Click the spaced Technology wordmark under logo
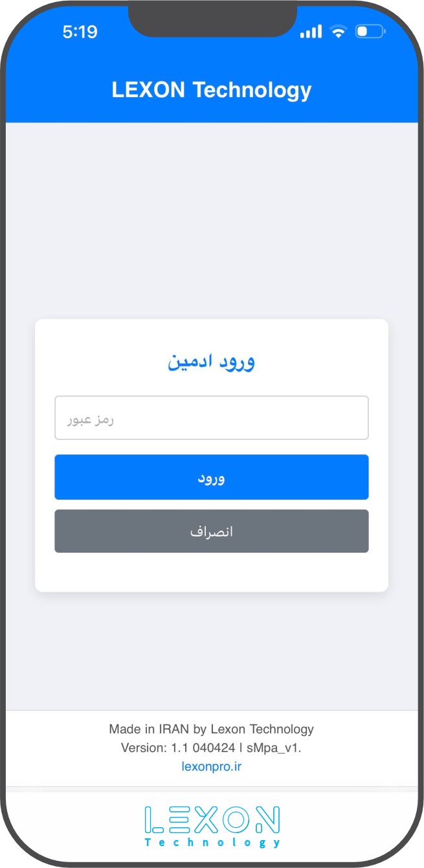424x868 pixels. (x=212, y=843)
